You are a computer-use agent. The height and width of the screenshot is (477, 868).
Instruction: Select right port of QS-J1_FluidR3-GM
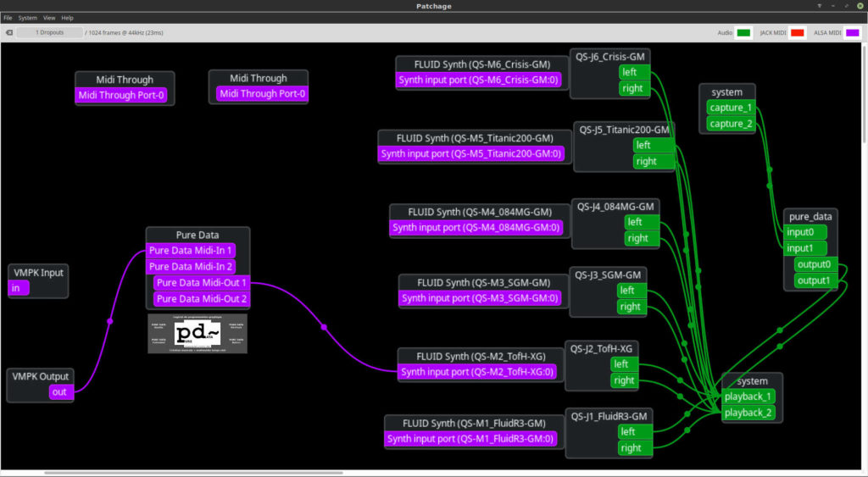635,447
